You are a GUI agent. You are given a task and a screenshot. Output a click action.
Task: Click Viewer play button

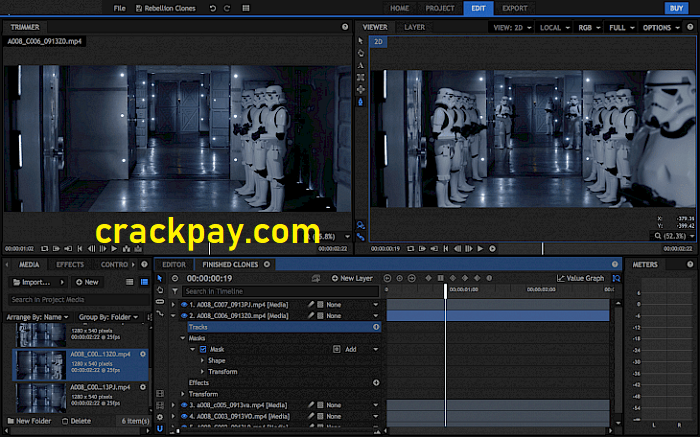click(480, 249)
